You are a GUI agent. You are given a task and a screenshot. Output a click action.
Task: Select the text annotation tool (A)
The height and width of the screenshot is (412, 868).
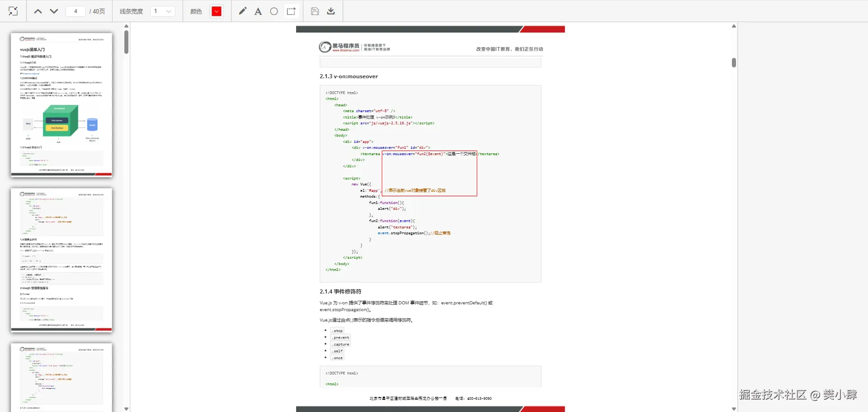258,11
